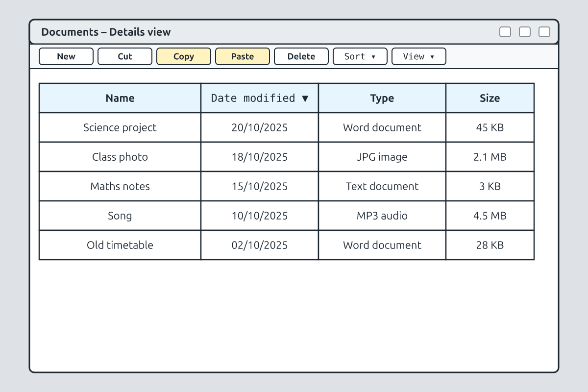The height and width of the screenshot is (392, 588).
Task: Click the Date modified column header
Action: (260, 98)
